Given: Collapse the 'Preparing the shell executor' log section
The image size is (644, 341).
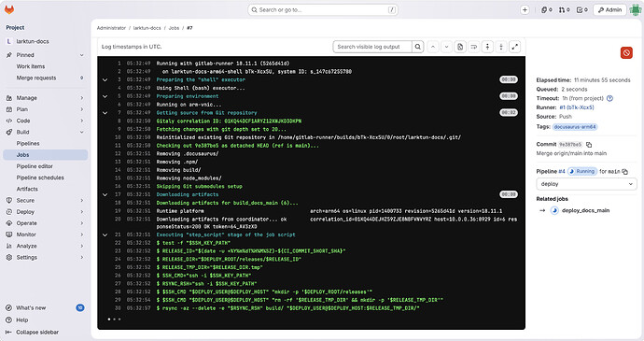Looking at the screenshot, I should [105, 79].
